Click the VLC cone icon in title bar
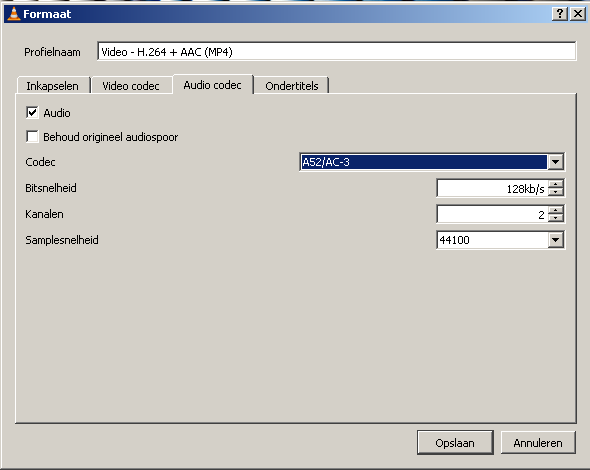The width and height of the screenshot is (590, 470). point(14,14)
